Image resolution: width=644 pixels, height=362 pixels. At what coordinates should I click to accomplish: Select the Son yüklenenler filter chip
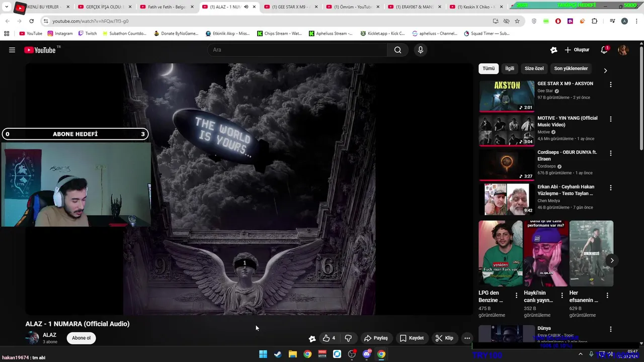click(x=571, y=68)
